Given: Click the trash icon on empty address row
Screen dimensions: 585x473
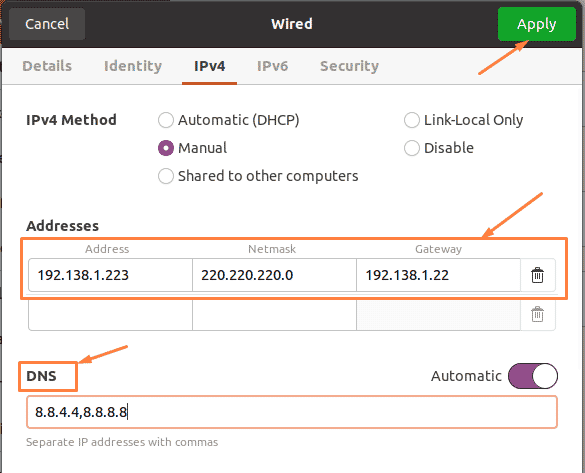Looking at the screenshot, I should [537, 314].
